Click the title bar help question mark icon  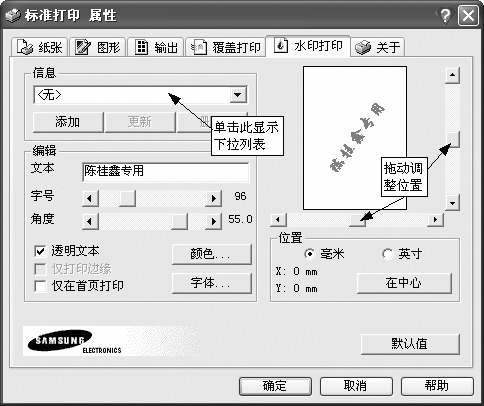tap(445, 15)
